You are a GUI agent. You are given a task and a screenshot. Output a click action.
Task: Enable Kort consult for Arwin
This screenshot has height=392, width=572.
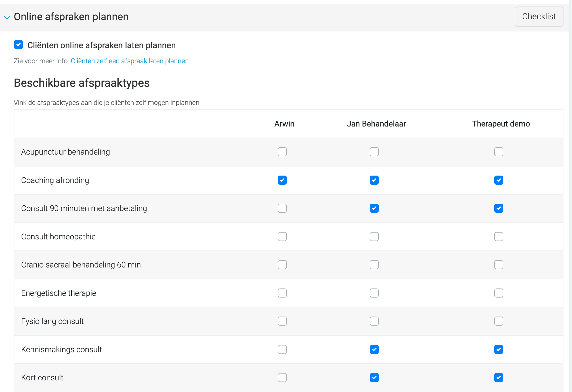[x=282, y=378]
